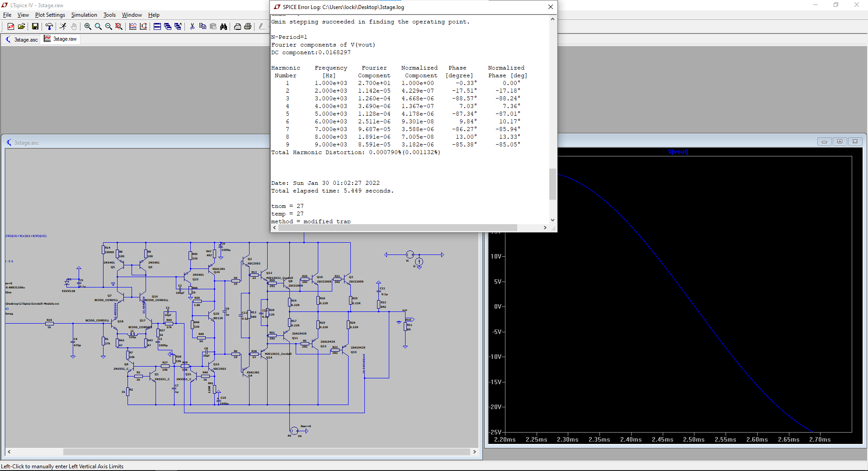Click the DC component:0.0168297 line
The width and height of the screenshot is (868, 471).
pyautogui.click(x=311, y=52)
